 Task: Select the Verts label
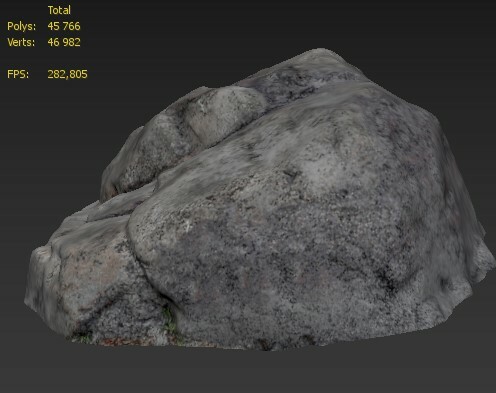click(x=21, y=42)
